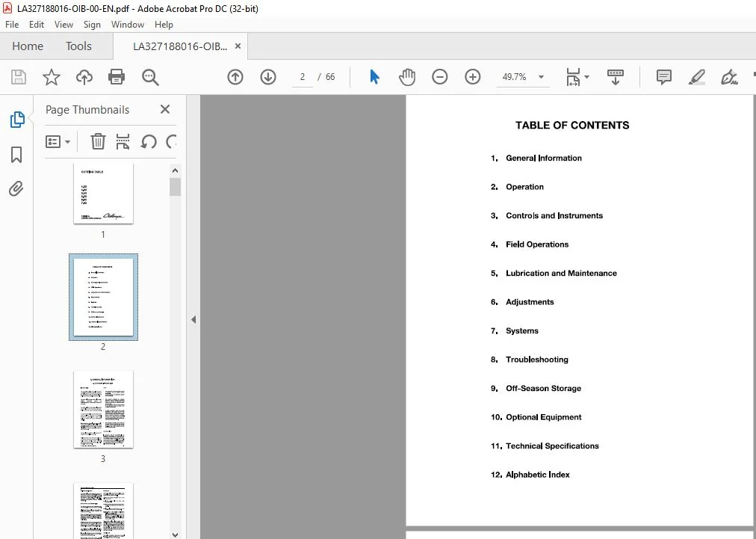This screenshot has width=756, height=539.
Task: Select the arrow selection tool
Action: [374, 77]
